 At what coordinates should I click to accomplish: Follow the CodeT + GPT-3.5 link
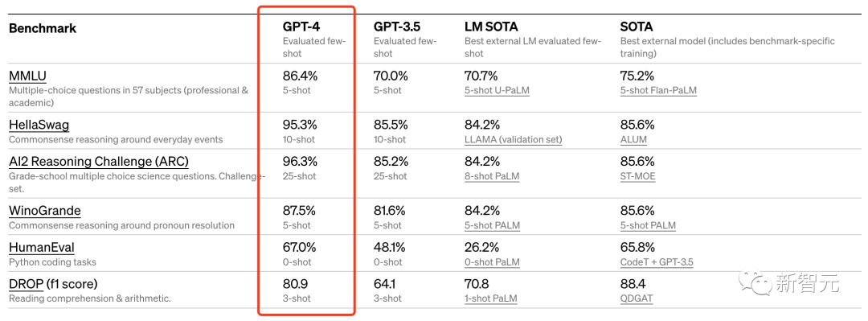657,262
